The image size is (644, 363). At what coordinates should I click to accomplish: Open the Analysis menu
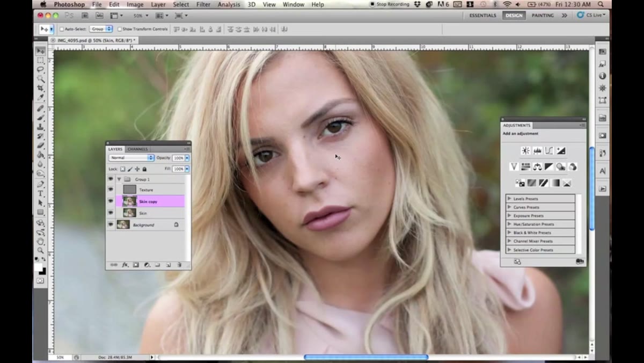point(229,4)
